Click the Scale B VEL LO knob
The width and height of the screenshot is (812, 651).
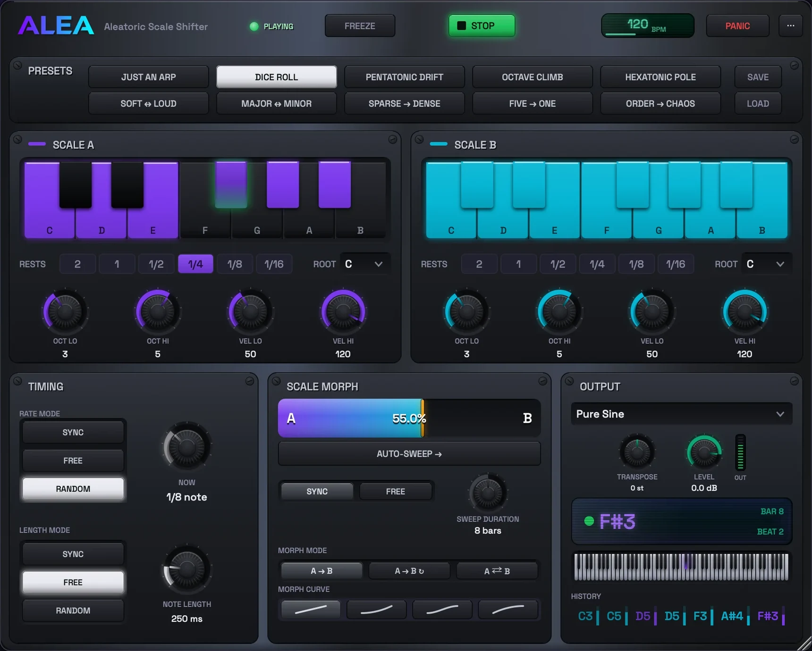[x=652, y=311]
